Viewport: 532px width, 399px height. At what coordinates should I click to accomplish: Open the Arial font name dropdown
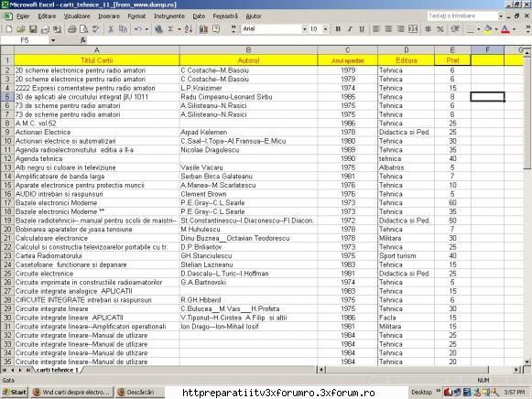304,29
